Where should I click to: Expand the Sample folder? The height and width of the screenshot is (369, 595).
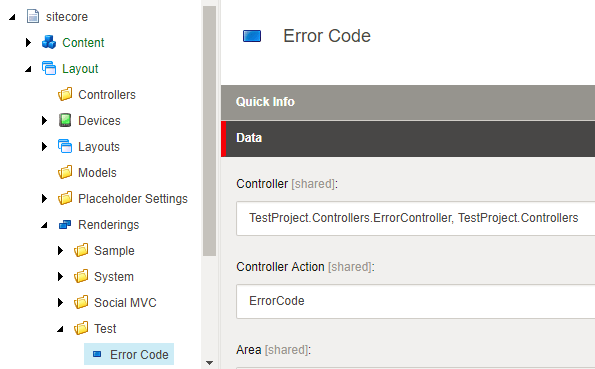(60, 251)
